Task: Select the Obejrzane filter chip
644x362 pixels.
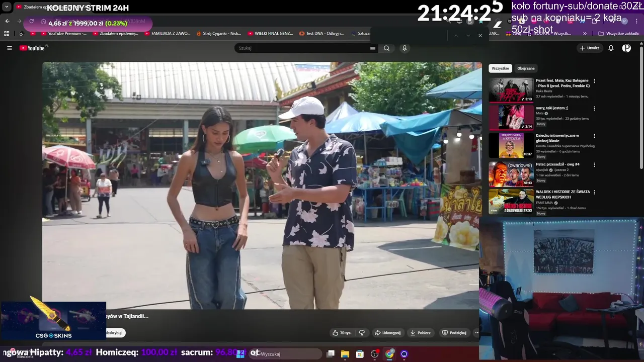Action: coord(526,68)
